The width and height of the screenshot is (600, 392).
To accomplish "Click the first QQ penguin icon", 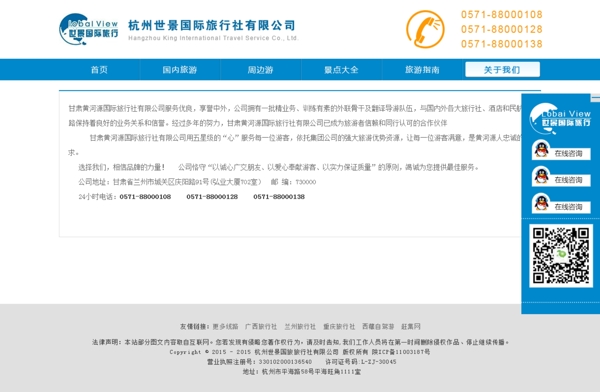I will (x=541, y=149).
